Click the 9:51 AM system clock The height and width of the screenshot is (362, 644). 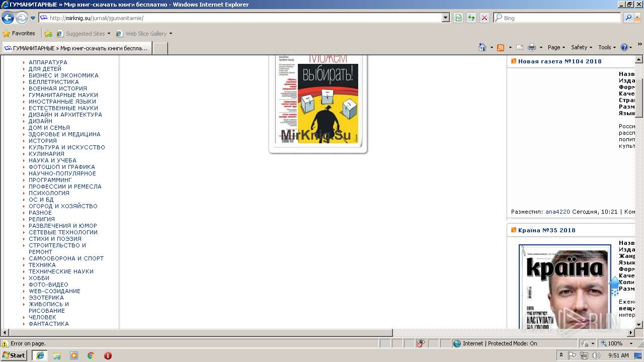pos(618,355)
